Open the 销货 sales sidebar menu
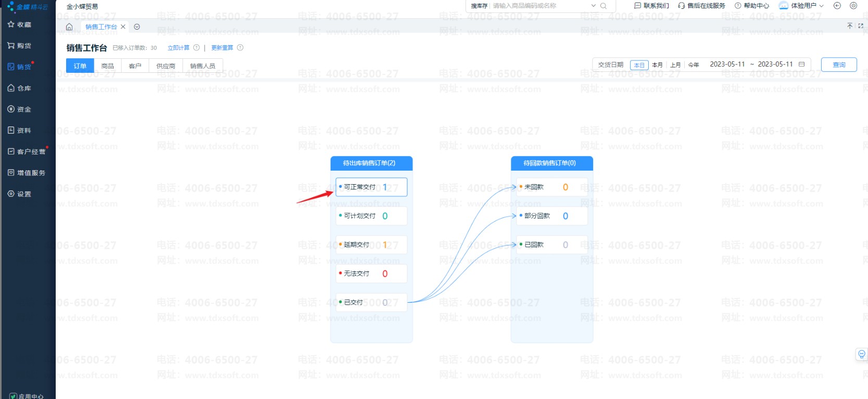 (19, 67)
